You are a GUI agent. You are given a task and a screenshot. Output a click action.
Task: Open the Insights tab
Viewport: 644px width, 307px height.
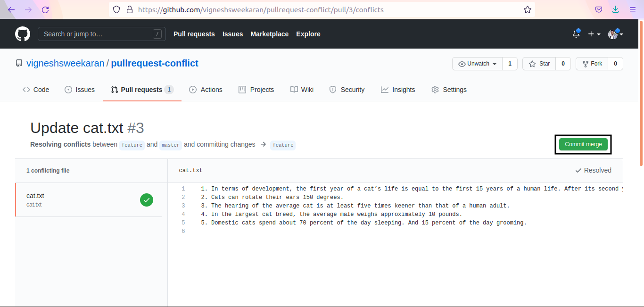[398, 90]
